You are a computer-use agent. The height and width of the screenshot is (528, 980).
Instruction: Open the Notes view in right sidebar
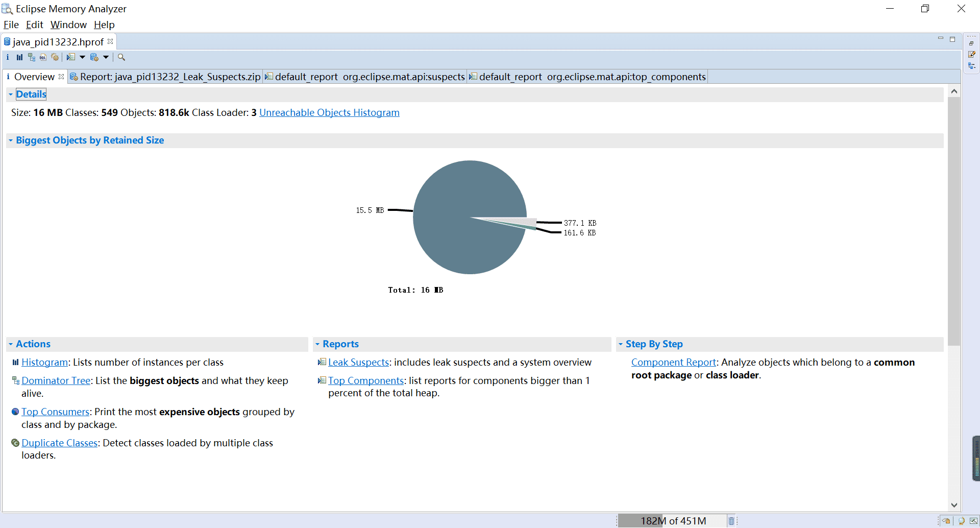click(x=972, y=54)
